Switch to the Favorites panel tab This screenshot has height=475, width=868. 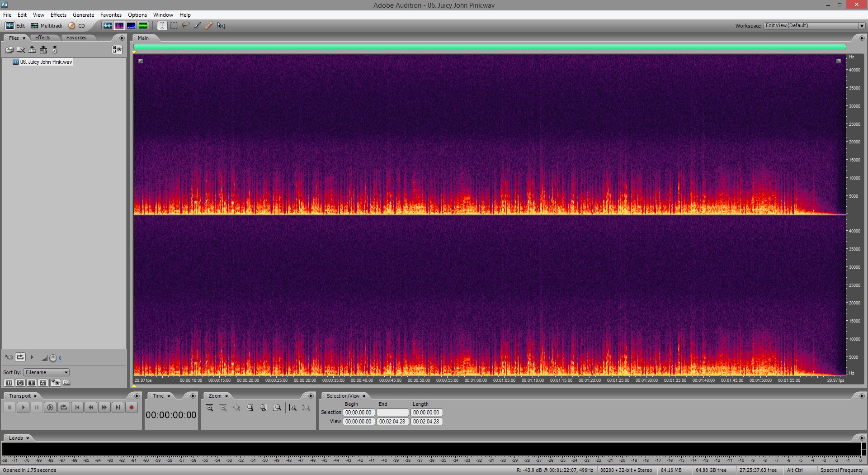(x=76, y=38)
